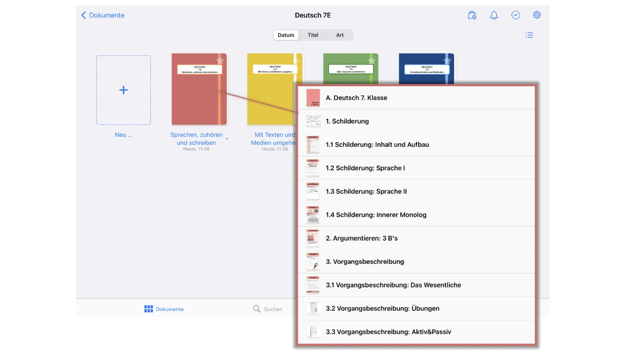Create new document with plus tile
644x362 pixels.
coord(123,90)
